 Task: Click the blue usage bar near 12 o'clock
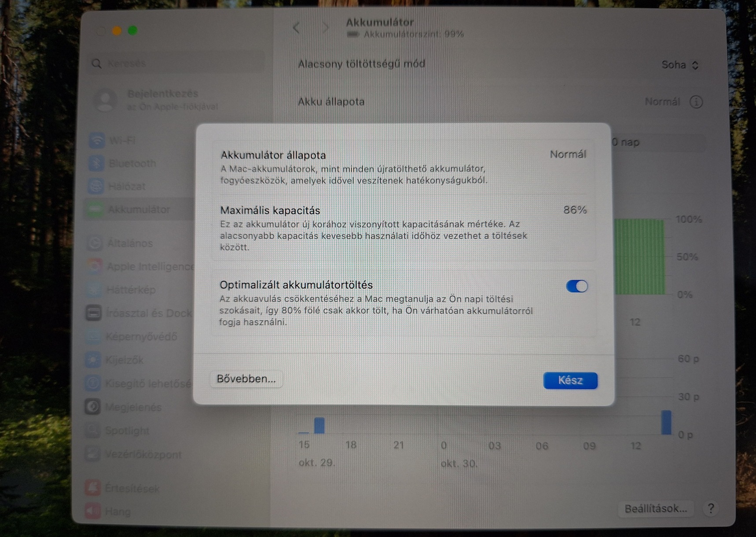pos(666,423)
